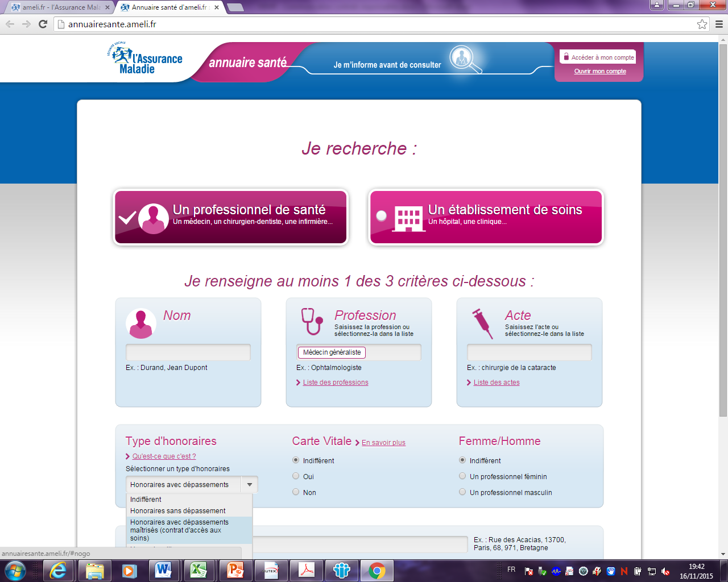Click the syringe icon in the Acte panel
This screenshot has width=728, height=582.
click(x=482, y=322)
